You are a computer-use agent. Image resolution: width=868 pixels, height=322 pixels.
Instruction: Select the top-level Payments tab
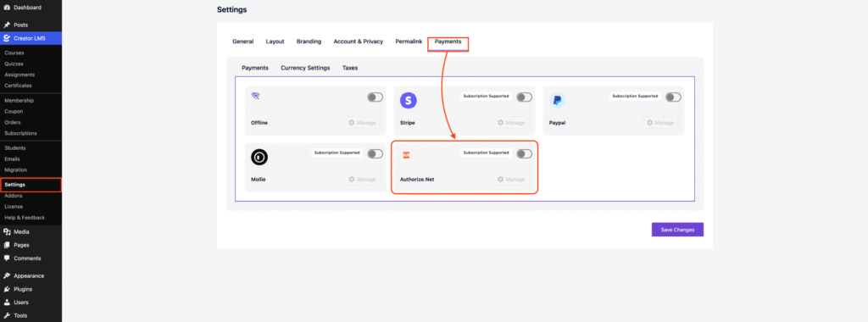pos(448,42)
